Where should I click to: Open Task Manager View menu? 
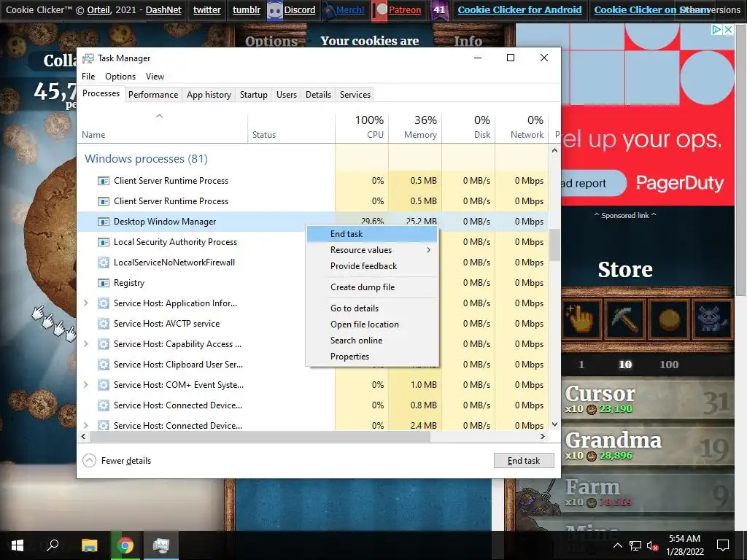(155, 77)
